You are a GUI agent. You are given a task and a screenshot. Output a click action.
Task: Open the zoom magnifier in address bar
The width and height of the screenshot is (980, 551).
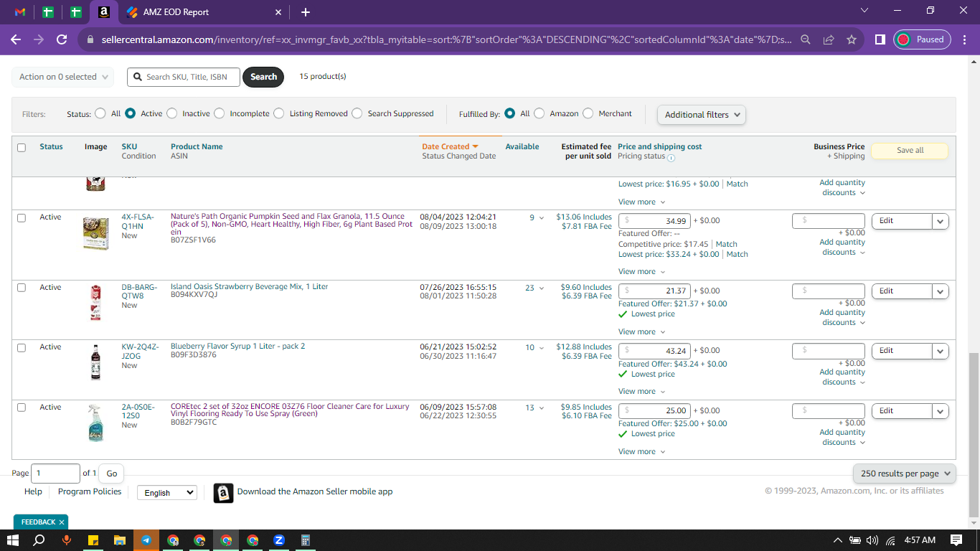pos(806,39)
